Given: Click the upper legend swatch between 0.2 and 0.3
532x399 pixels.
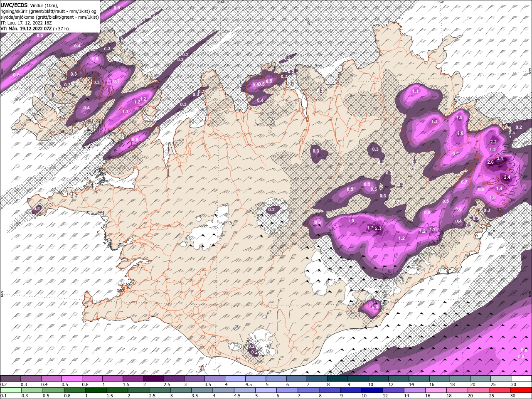Looking at the screenshot, I should (x=10, y=379).
